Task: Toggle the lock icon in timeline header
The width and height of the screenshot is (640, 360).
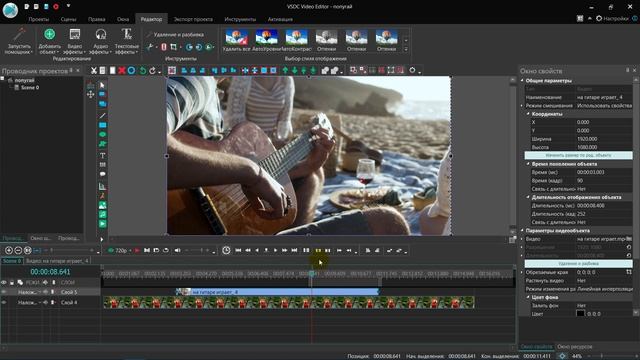Action: click(x=12, y=282)
